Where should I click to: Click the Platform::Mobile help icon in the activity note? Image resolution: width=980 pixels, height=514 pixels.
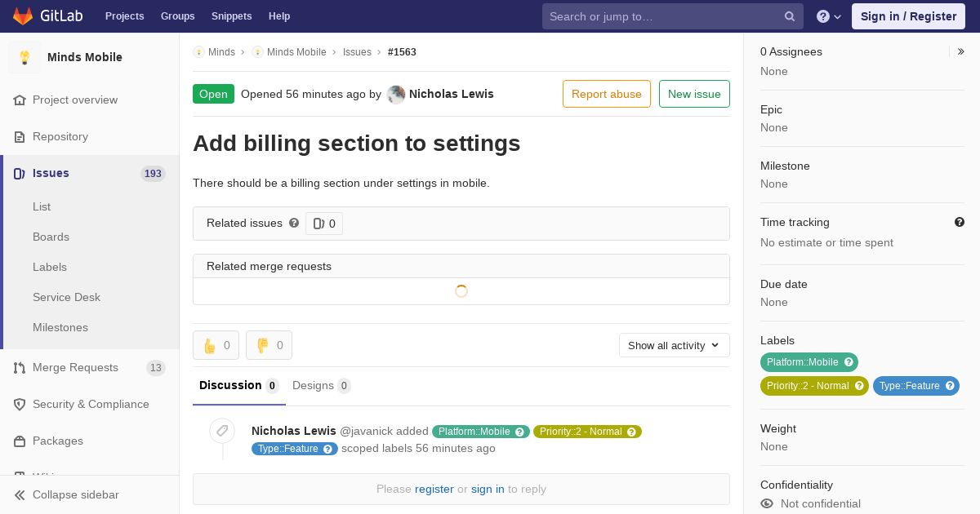click(x=519, y=432)
